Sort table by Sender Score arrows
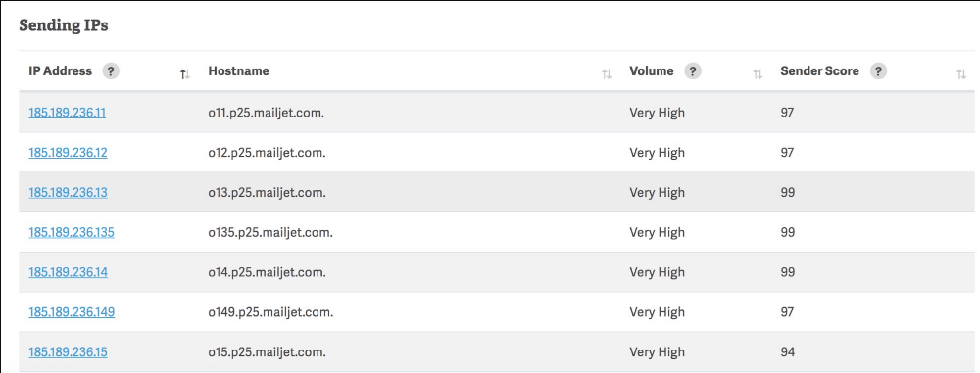Image resolution: width=980 pixels, height=373 pixels. tap(961, 74)
